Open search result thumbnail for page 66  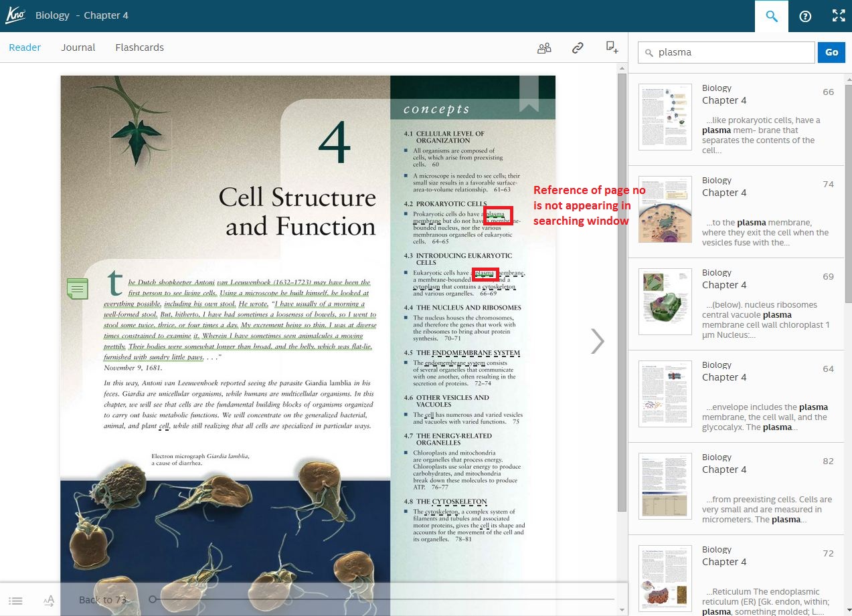point(665,117)
